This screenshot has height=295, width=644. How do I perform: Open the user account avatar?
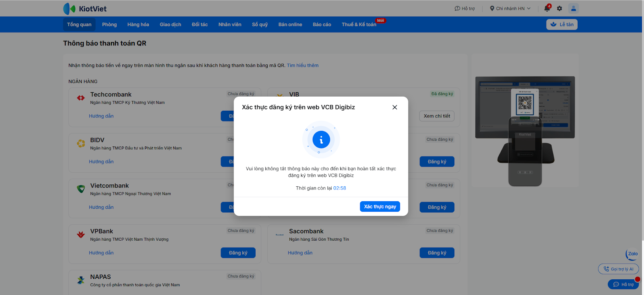pos(574,8)
